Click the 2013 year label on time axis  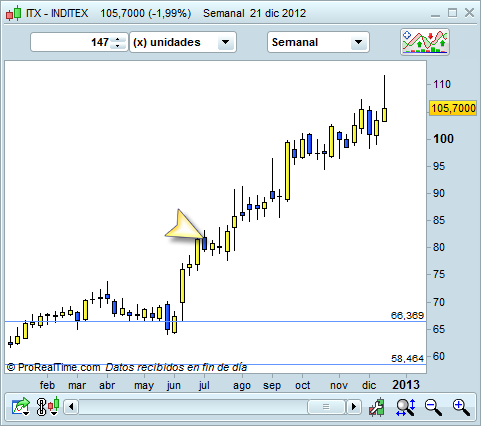406,385
